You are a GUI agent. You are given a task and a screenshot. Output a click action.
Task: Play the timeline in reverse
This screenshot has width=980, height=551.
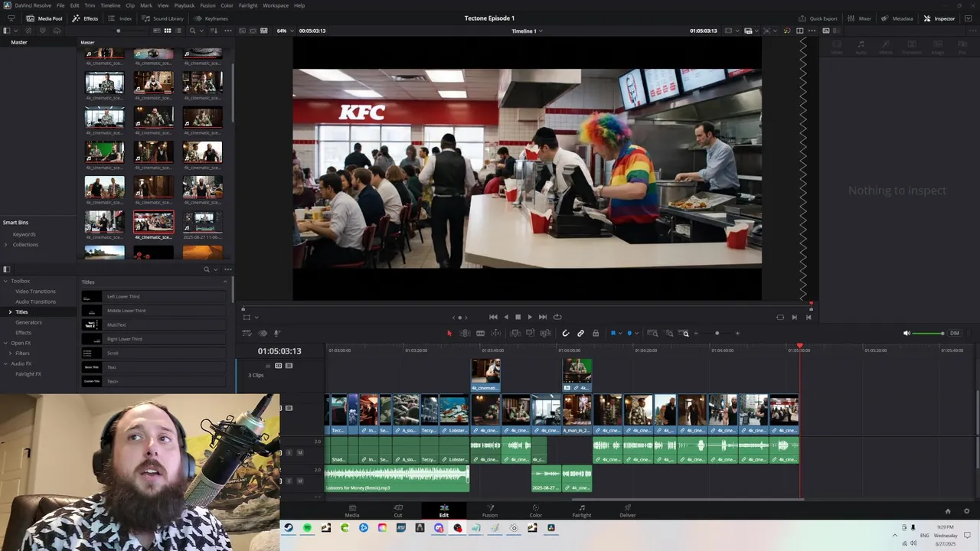(x=505, y=317)
